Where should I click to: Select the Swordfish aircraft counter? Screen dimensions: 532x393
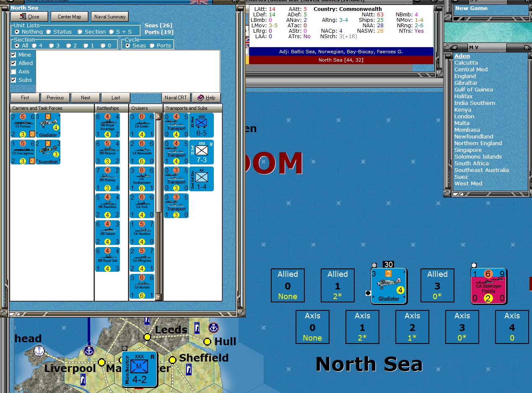click(x=48, y=152)
